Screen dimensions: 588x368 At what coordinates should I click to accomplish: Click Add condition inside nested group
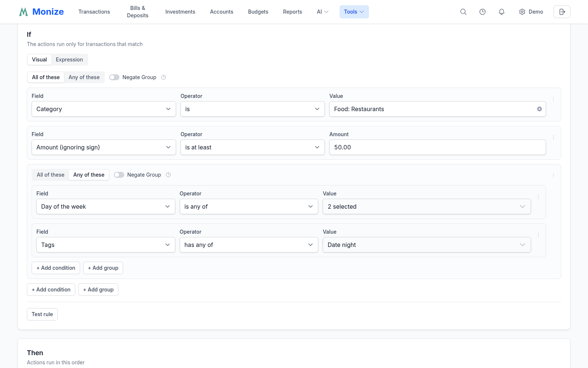(x=56, y=268)
